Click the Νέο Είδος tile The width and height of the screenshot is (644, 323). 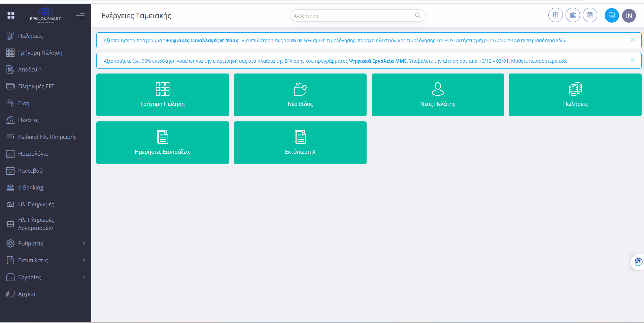[300, 95]
